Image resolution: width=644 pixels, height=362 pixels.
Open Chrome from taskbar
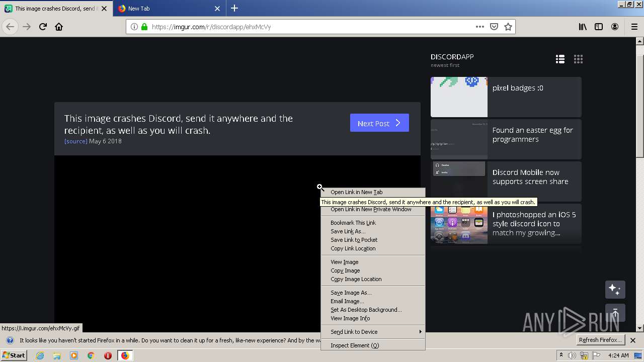91,355
